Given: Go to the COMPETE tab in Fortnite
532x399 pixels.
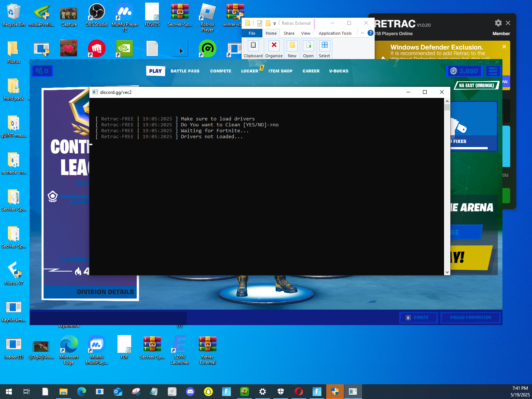Looking at the screenshot, I should pos(221,71).
